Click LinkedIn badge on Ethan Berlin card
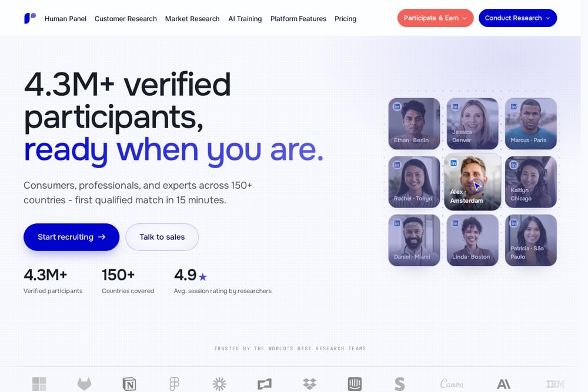The image size is (588, 392). [397, 106]
